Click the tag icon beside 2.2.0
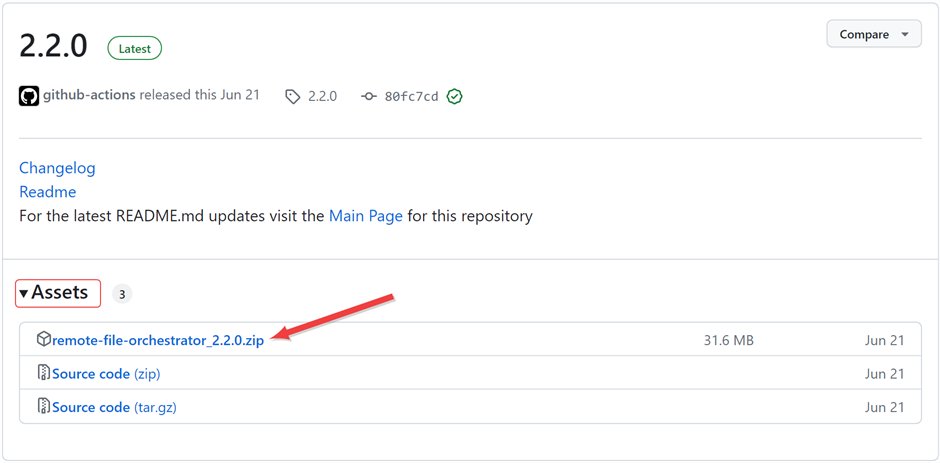 [292, 97]
